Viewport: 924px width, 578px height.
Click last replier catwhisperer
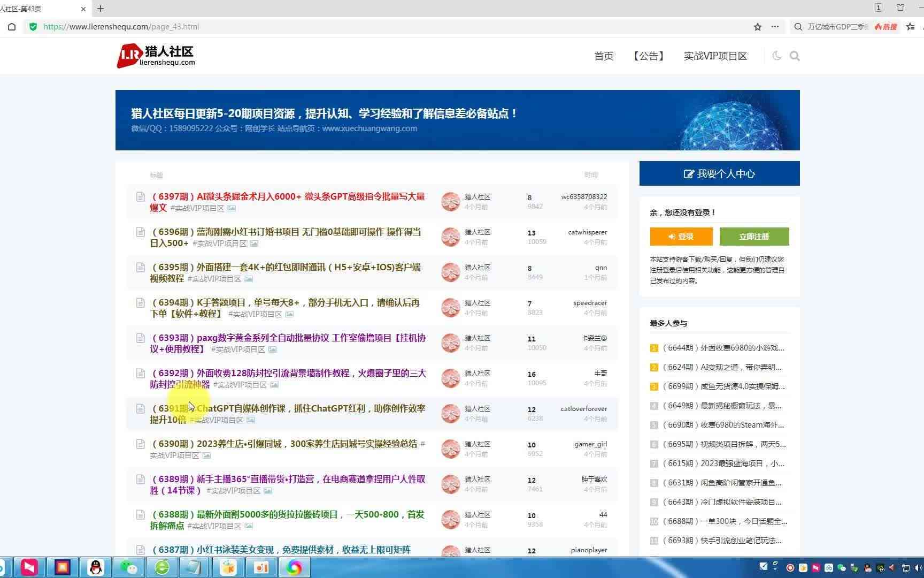(587, 232)
